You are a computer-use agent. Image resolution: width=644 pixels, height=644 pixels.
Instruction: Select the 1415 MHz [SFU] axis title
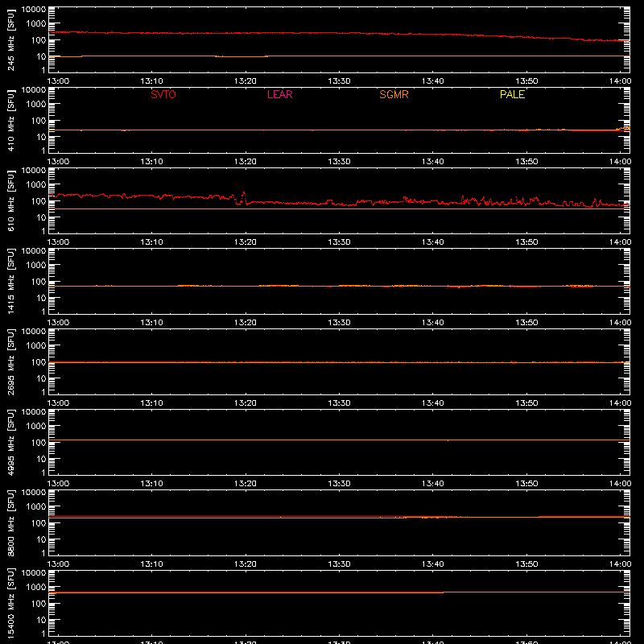(10, 281)
